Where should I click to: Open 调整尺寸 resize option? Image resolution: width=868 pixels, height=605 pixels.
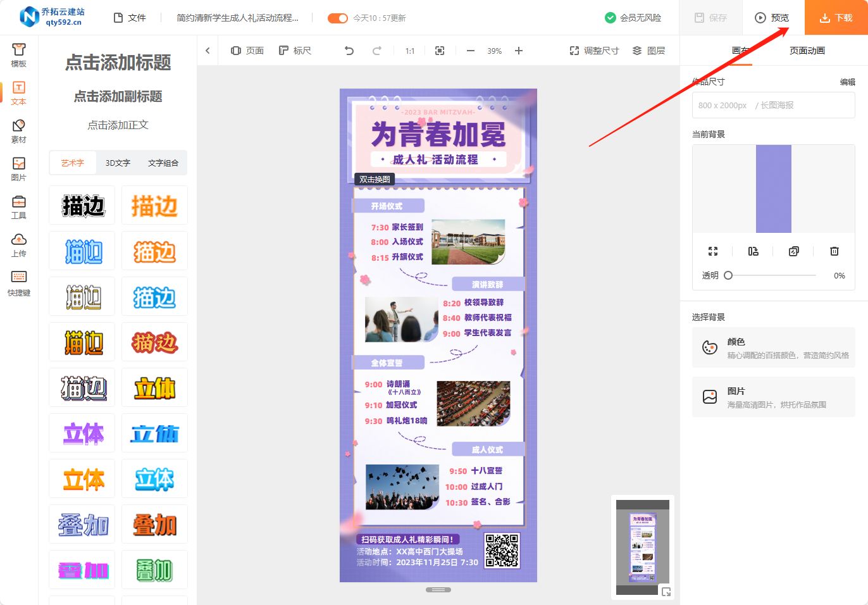point(594,51)
